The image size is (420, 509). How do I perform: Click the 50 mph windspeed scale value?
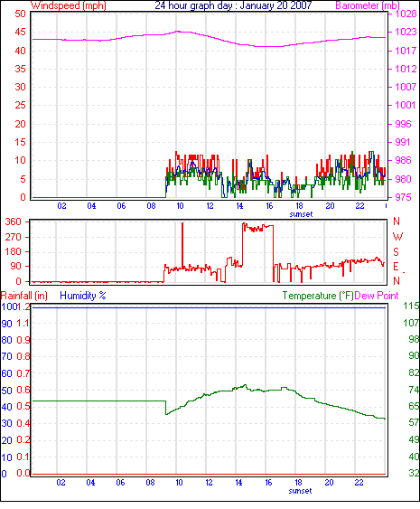coord(20,14)
